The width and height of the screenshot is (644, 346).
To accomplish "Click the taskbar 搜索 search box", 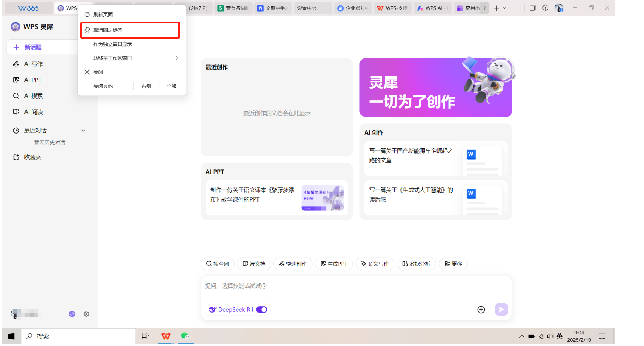I will click(79, 336).
